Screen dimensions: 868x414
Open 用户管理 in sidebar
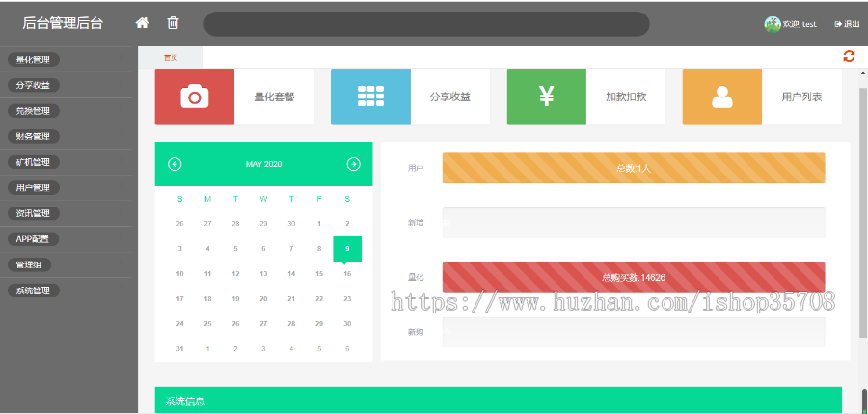click(x=33, y=188)
